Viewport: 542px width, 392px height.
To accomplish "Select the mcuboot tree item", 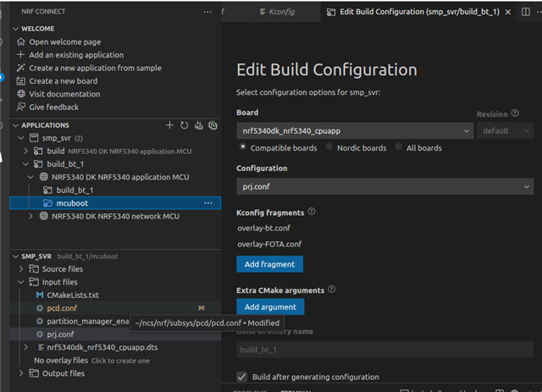I will coord(115,203).
